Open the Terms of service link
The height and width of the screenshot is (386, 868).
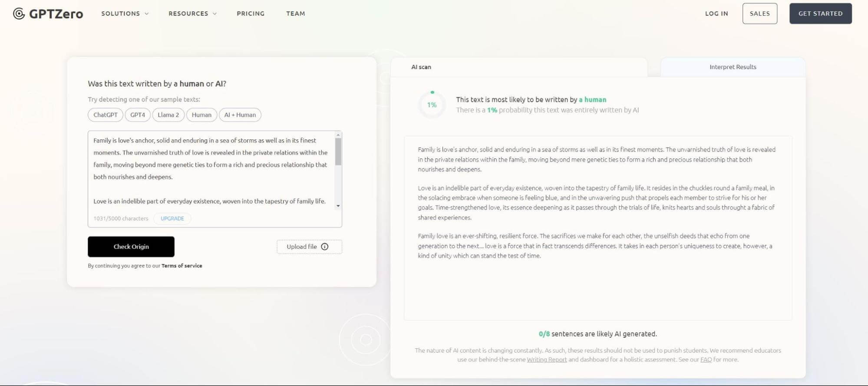182,266
